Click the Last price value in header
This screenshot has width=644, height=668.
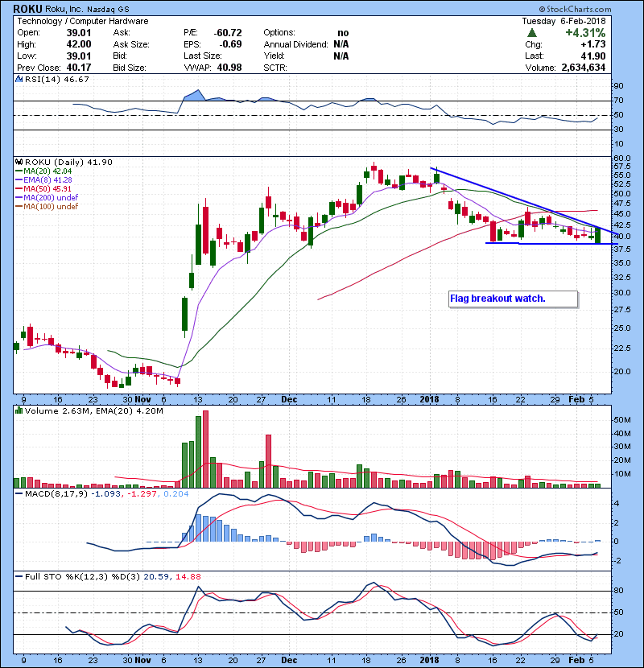point(593,56)
